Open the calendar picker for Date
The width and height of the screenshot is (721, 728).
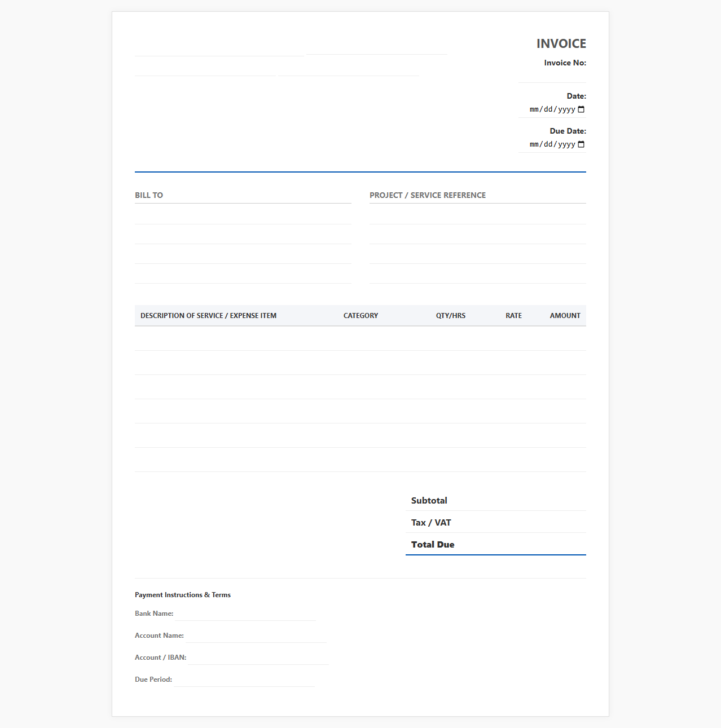click(x=581, y=109)
